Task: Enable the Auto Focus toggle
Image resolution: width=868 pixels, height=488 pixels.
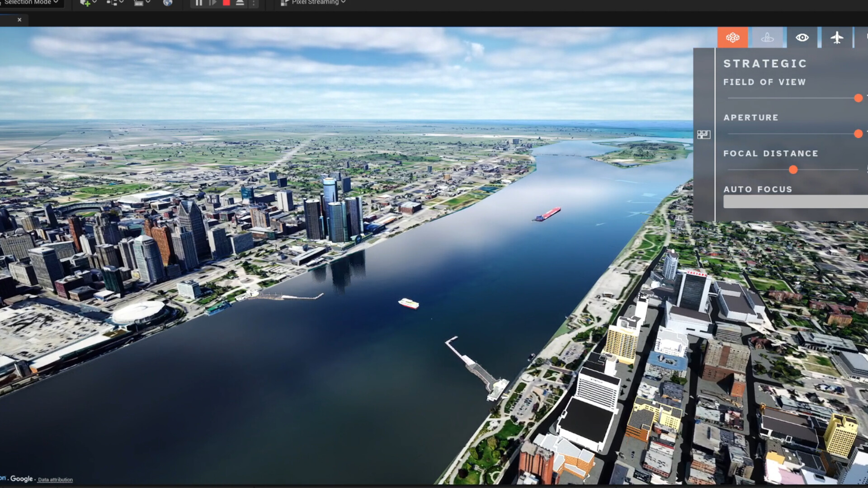Action: 796,202
